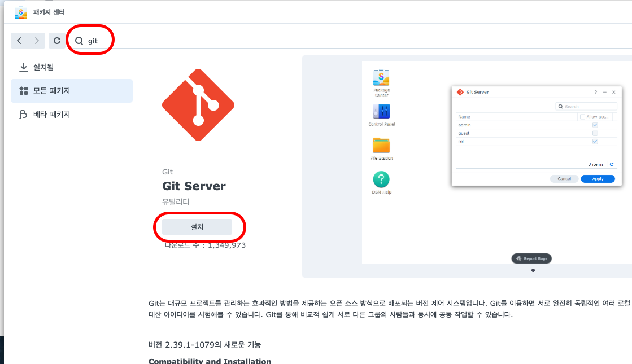632x364 pixels.
Task: Click the Git Server title text
Action: tap(194, 186)
